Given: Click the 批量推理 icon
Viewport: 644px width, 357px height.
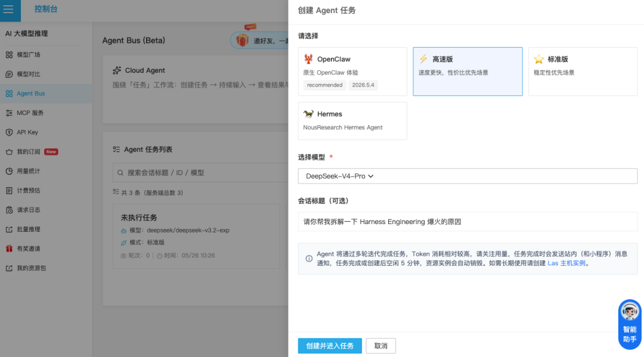Looking at the screenshot, I should (9, 229).
